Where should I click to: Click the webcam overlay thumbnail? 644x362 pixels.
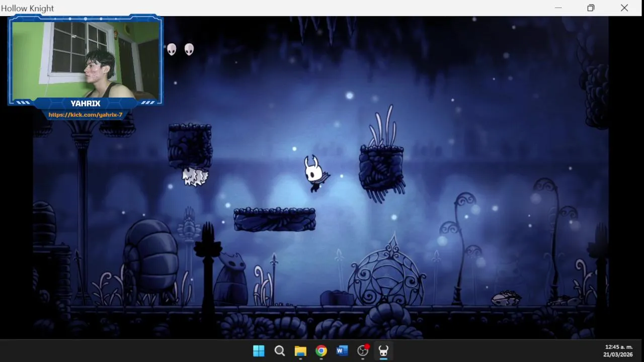coord(86,59)
